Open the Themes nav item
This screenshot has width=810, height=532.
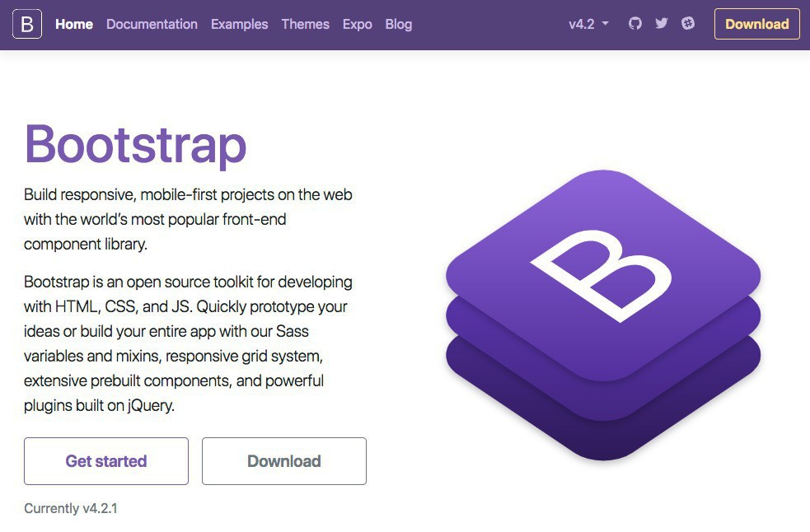[306, 24]
